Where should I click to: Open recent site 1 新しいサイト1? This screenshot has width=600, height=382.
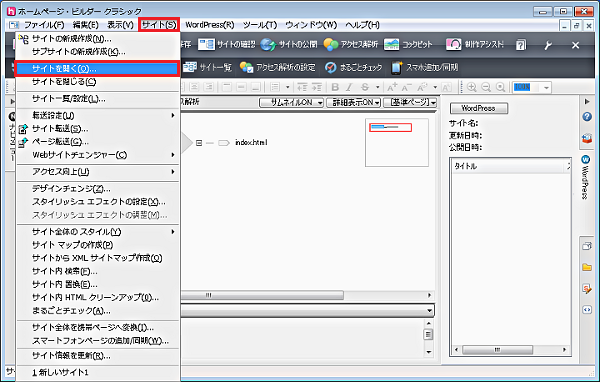coord(97,372)
